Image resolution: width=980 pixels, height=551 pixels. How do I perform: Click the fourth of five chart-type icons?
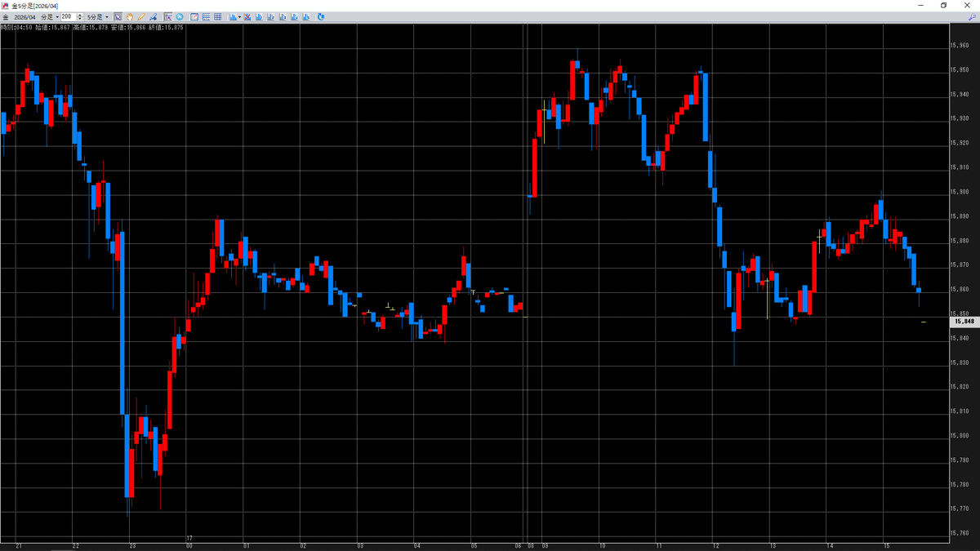point(295,17)
